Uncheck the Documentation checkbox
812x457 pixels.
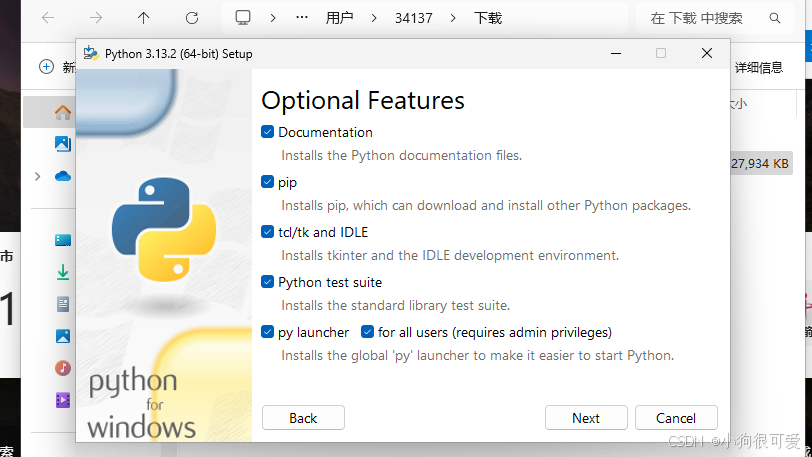[267, 132]
